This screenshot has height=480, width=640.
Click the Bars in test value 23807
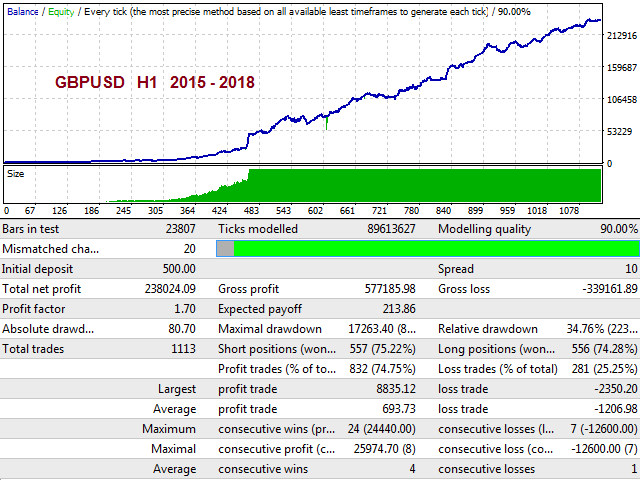coord(180,229)
